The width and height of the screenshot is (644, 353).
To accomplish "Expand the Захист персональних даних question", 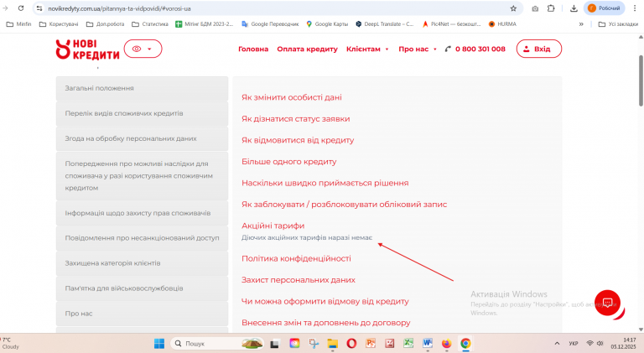I will point(299,279).
